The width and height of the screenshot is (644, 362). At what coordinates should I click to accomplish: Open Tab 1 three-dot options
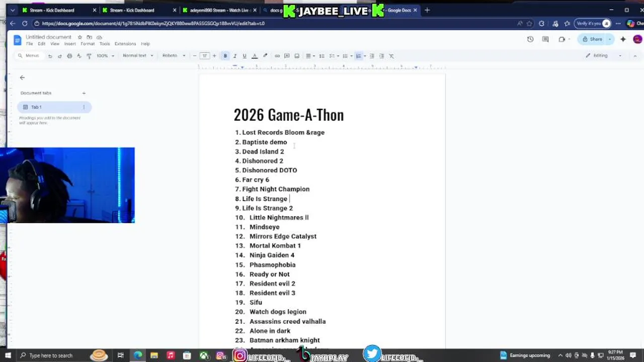click(x=84, y=107)
